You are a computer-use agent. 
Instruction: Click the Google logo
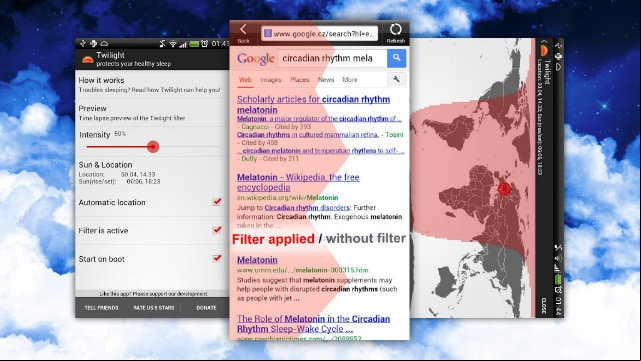point(256,59)
